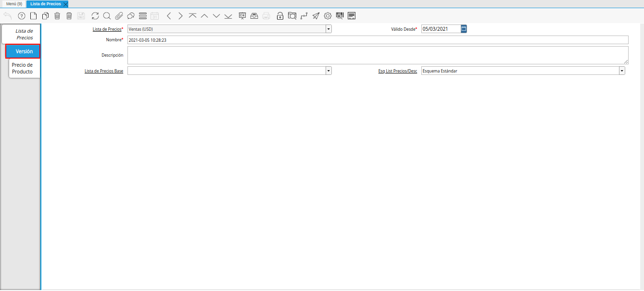Click the Lista de Precios Base label link
This screenshot has width=644, height=291.
point(104,71)
